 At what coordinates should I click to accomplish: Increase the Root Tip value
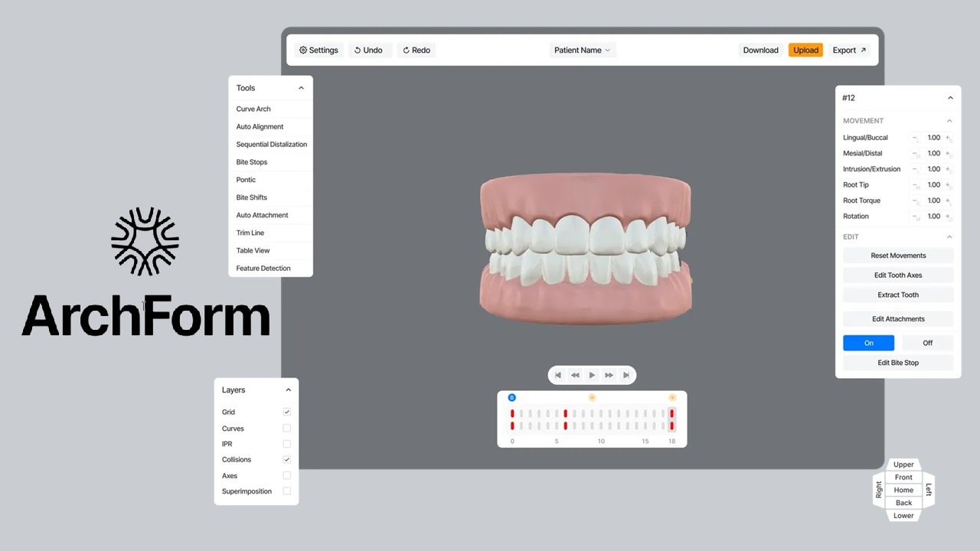coord(948,184)
